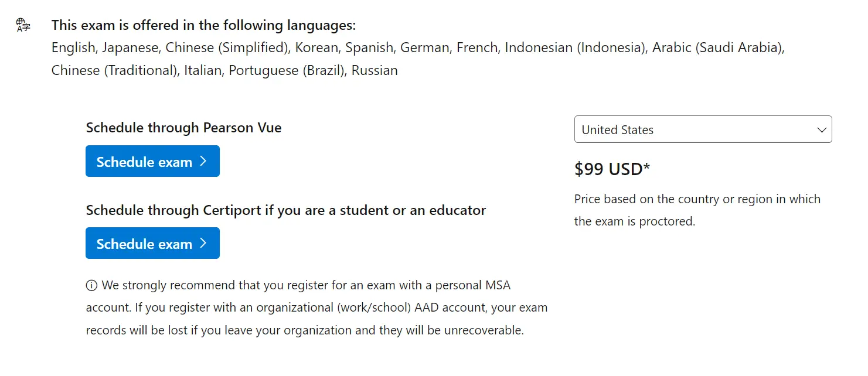Click the 'Price based on the country' note
Screen dimensions: 868x376
[697, 210]
